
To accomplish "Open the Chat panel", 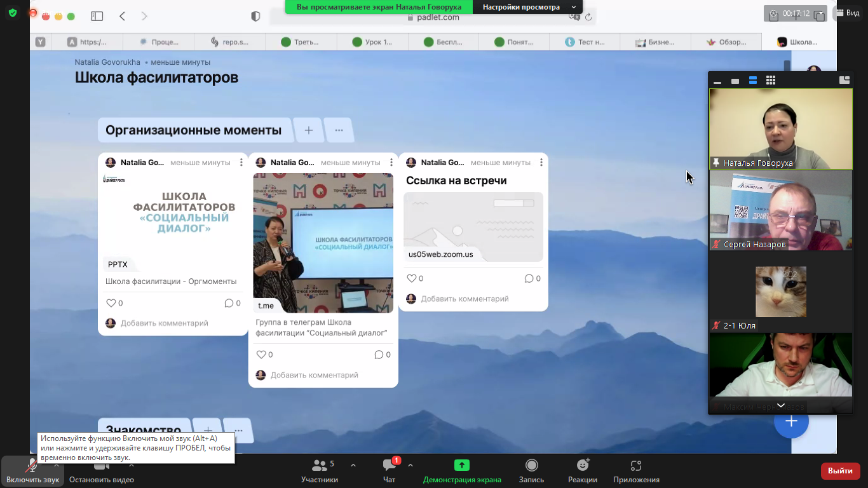I will click(x=389, y=470).
